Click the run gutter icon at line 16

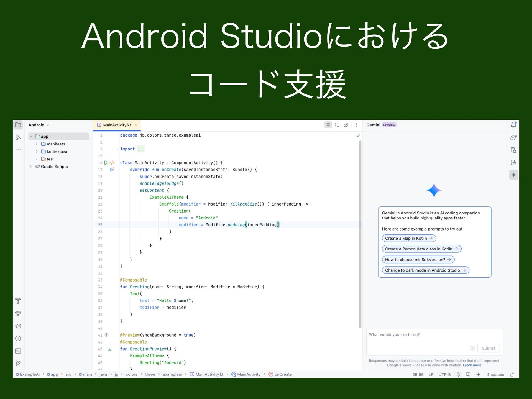(x=106, y=163)
